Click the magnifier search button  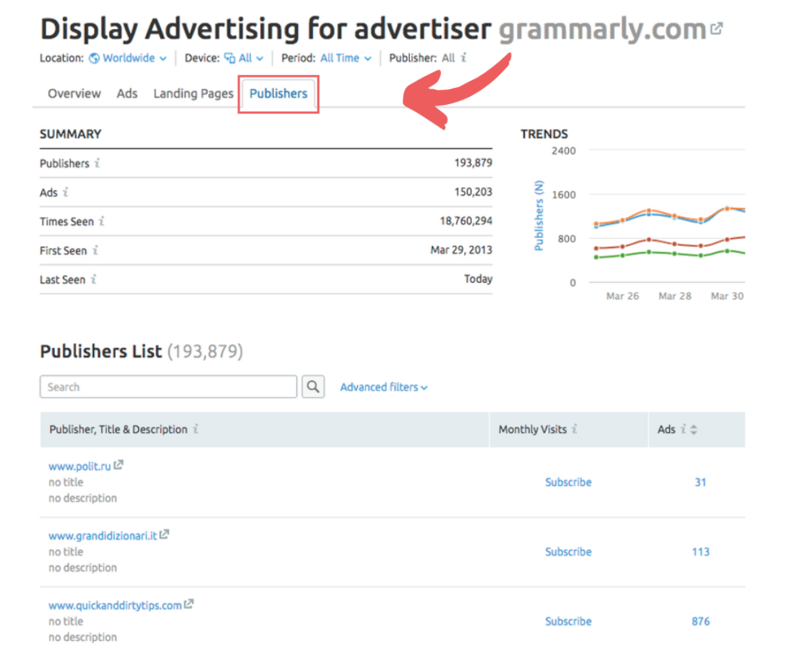click(313, 387)
